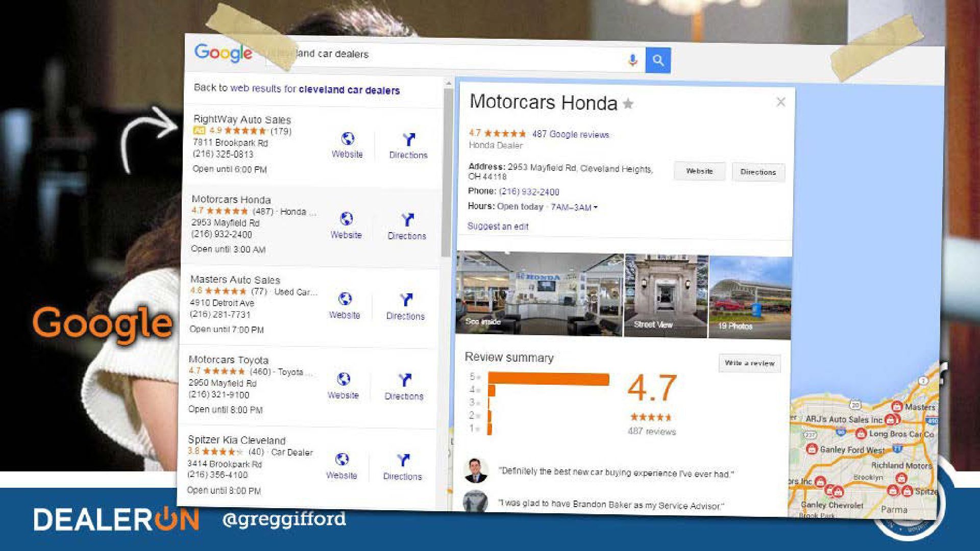Viewport: 980px width, 551px height.
Task: Open Website globe icon for Masters Auto Sales
Action: [345, 299]
